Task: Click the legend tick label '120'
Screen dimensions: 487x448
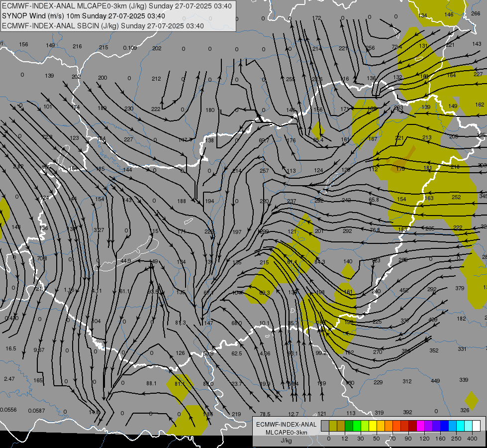Action: click(424, 439)
